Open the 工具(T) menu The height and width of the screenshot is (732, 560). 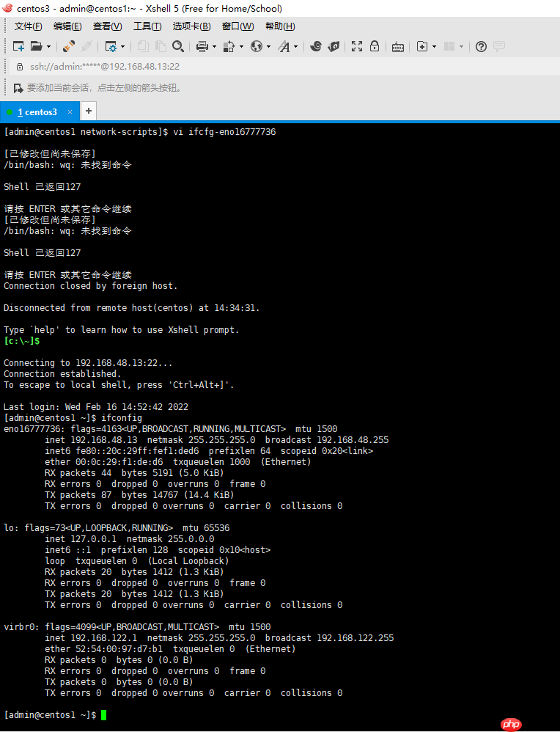pyautogui.click(x=147, y=26)
